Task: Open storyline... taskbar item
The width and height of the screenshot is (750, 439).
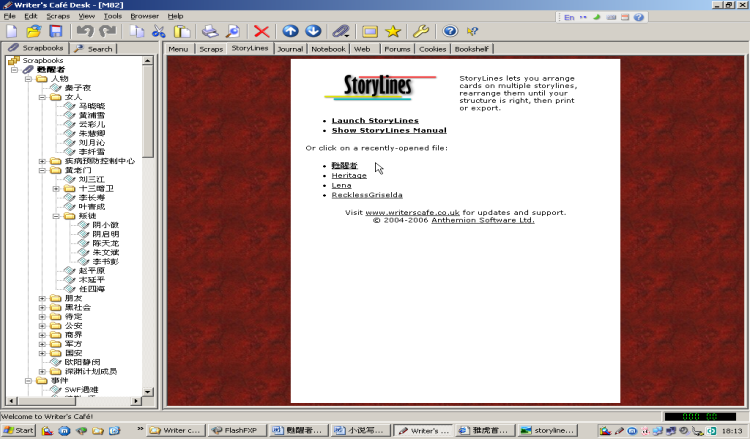Action: (x=548, y=430)
